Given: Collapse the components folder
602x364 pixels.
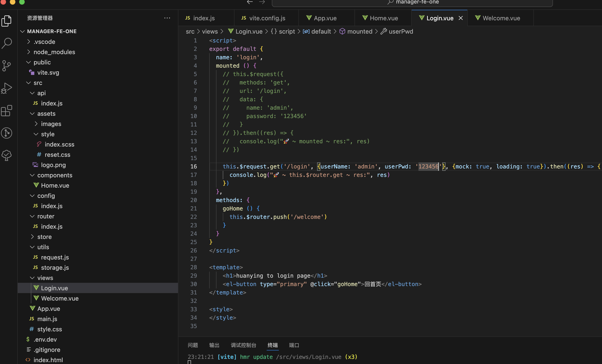Looking at the screenshot, I should click(x=98, y=175).
